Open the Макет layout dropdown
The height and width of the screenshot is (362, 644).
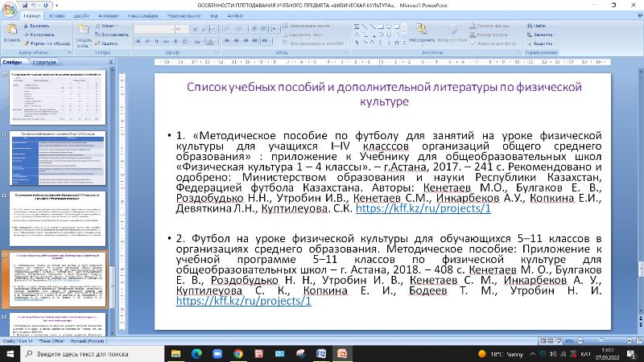[x=106, y=26]
